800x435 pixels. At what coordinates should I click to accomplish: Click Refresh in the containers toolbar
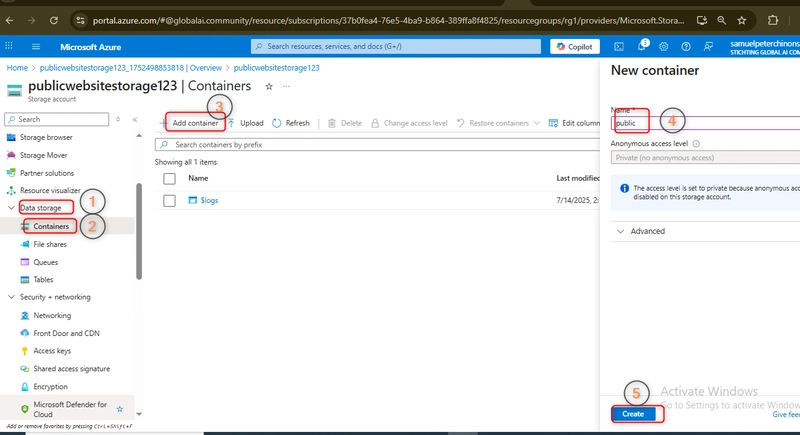coord(291,123)
